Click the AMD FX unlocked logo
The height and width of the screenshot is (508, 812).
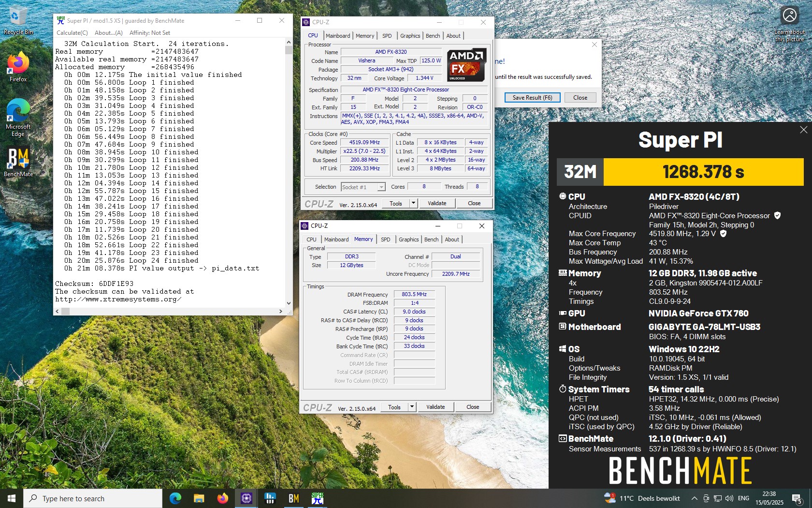[466, 65]
